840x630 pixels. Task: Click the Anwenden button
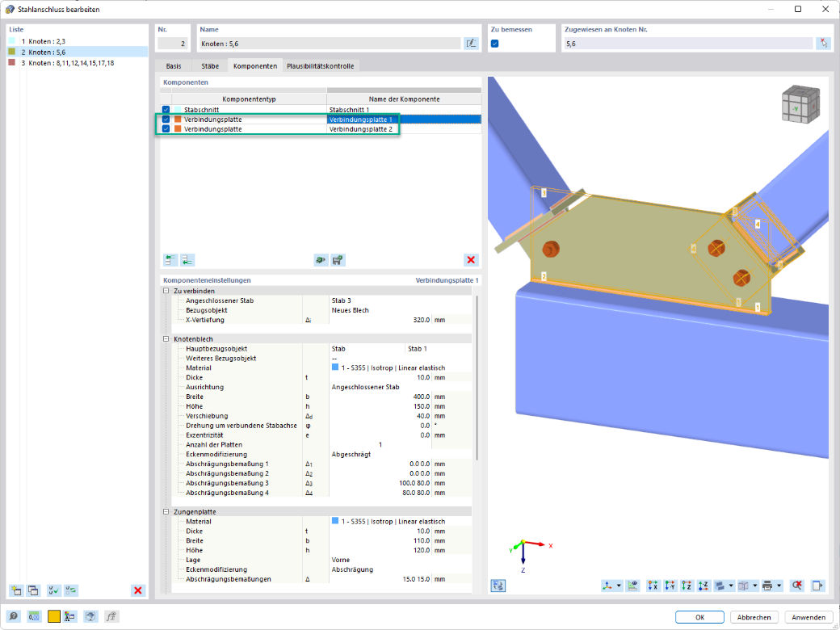pyautogui.click(x=808, y=617)
